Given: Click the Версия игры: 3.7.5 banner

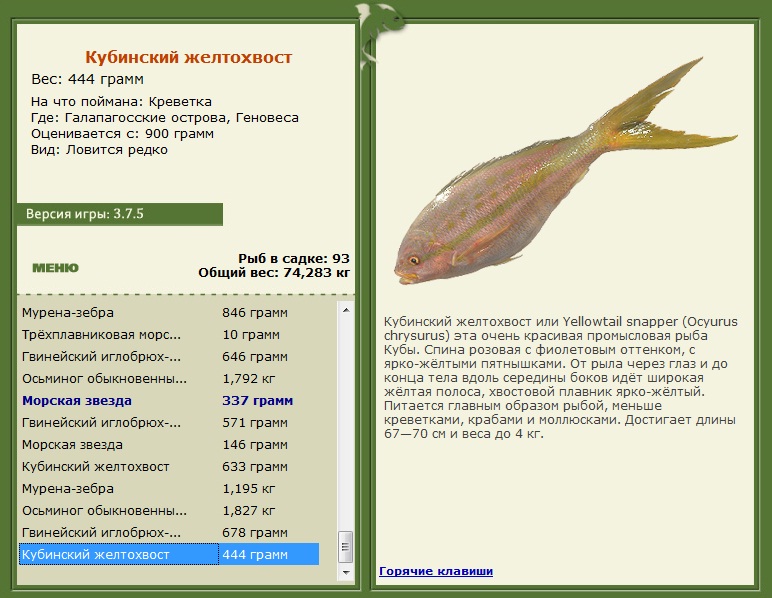Looking at the screenshot, I should pyautogui.click(x=120, y=214).
